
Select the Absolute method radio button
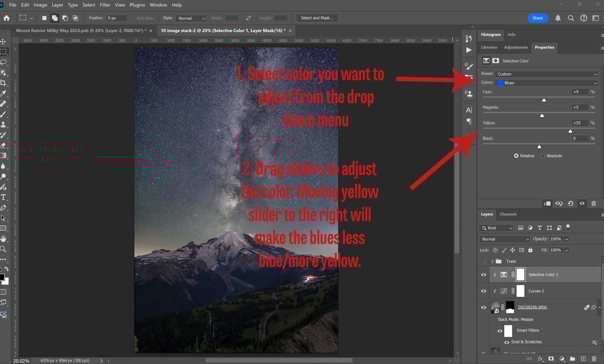pos(543,156)
